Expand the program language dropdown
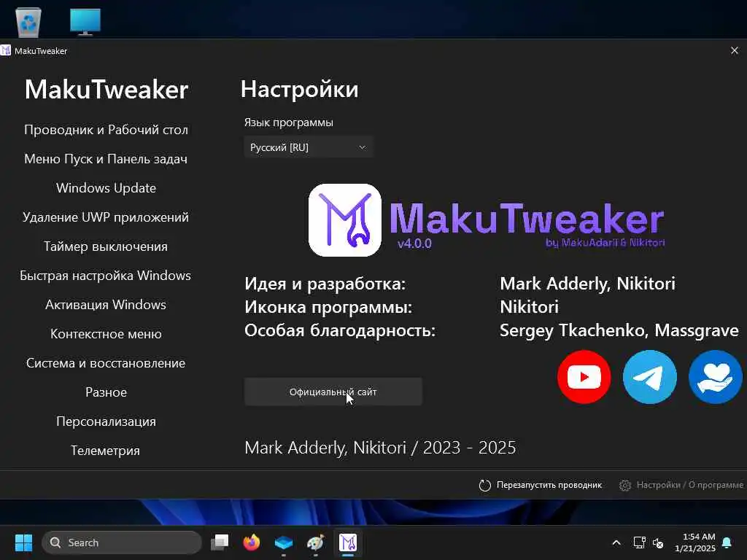Viewport: 747px width, 560px height. point(309,147)
